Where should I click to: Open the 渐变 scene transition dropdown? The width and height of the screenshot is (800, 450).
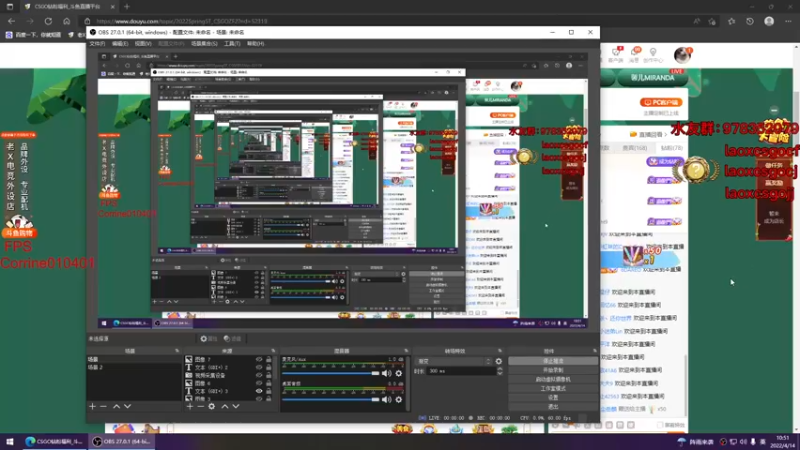pos(454,361)
